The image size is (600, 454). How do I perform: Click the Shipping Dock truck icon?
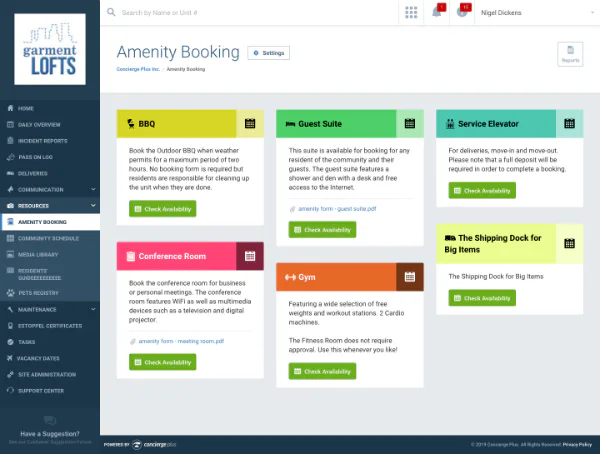point(450,238)
